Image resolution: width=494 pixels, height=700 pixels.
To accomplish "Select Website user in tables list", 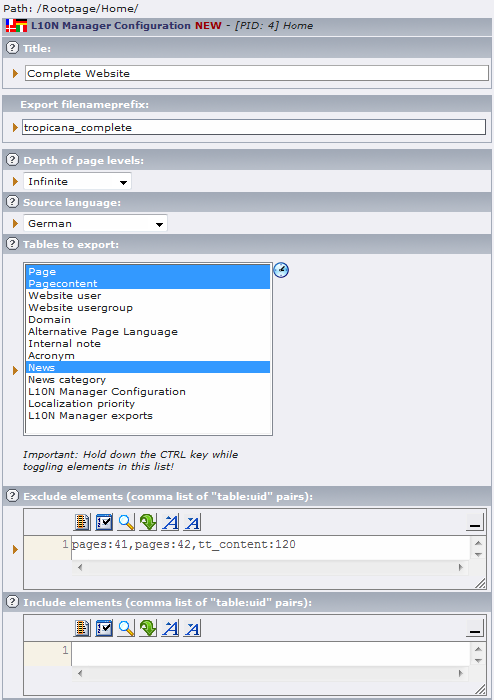I will (148, 295).
